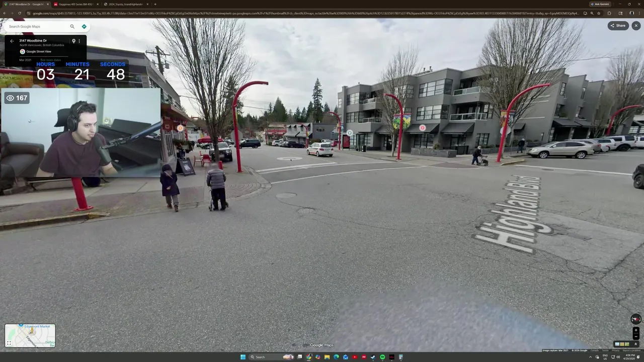
Task: Open Steam from the taskbar
Action: click(373, 357)
